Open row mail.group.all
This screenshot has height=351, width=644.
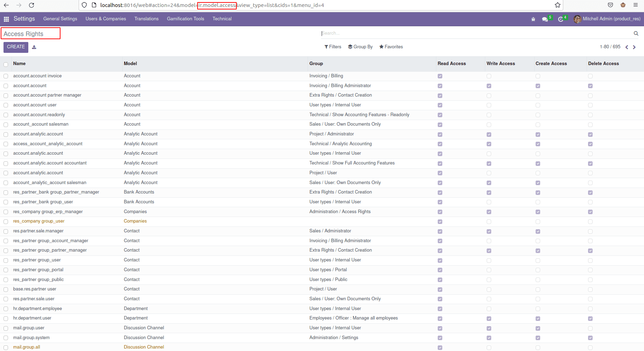click(x=27, y=347)
